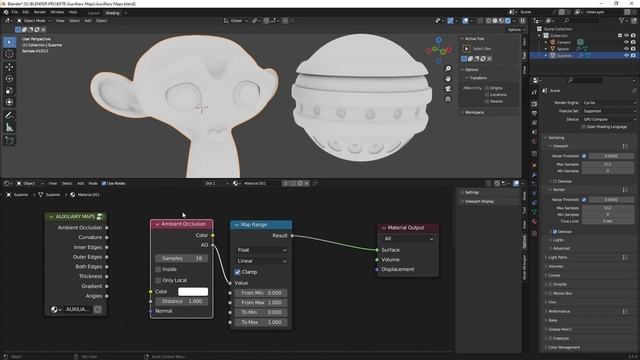The width and height of the screenshot is (640, 360).
Task: Open the outliner filter funnel icon
Action: pyautogui.click(x=622, y=20)
